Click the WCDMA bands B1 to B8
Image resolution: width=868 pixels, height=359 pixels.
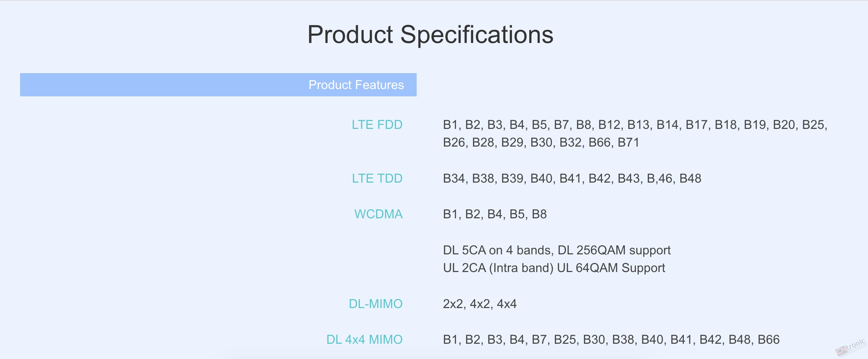[x=495, y=214]
